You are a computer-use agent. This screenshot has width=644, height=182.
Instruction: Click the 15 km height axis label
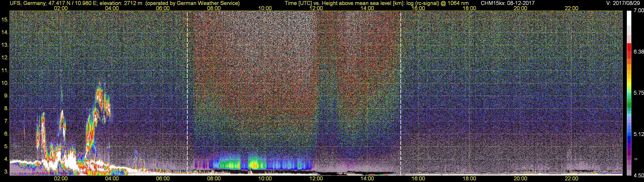coord(5,19)
